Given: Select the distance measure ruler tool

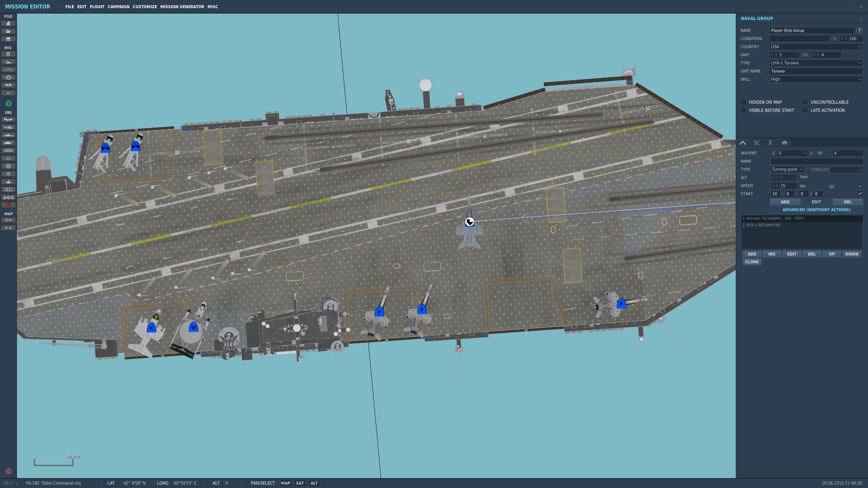Looking at the screenshot, I should point(8,228).
